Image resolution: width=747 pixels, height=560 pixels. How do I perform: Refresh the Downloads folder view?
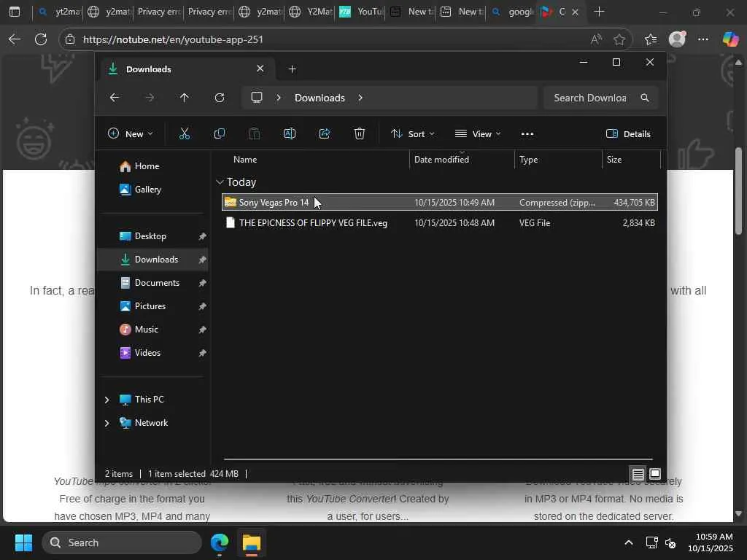click(x=220, y=98)
